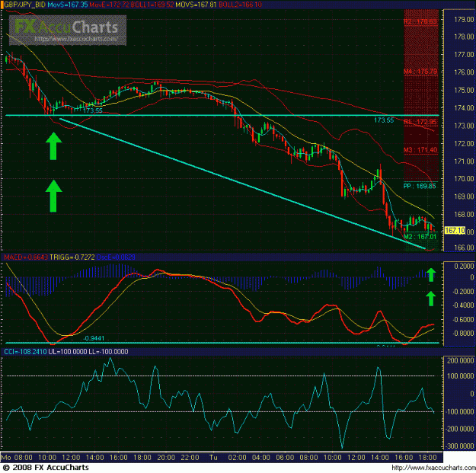Select the CCI=-108.2410 readout
Screen dimensions: 476x473
[x=25, y=352]
